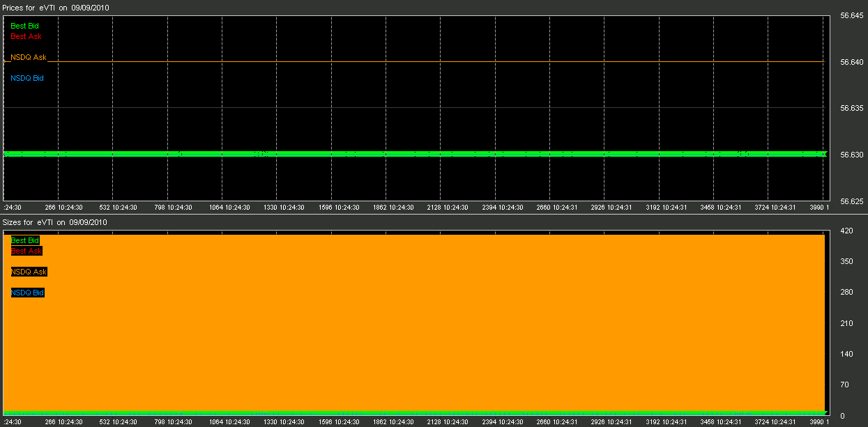The image size is (868, 427).
Task: Click '266 10:24:30' tick label under Prices chart
Action: tap(64, 207)
